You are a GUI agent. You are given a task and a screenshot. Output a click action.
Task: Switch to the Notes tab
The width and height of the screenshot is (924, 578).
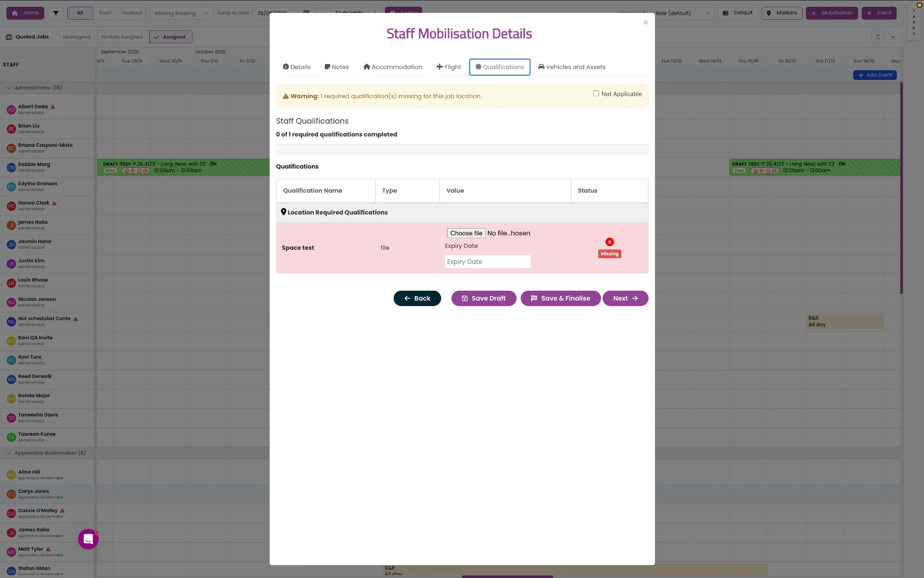pyautogui.click(x=336, y=67)
